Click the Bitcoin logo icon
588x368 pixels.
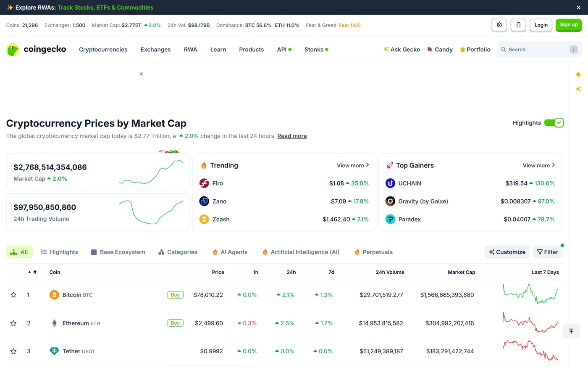[54, 295]
